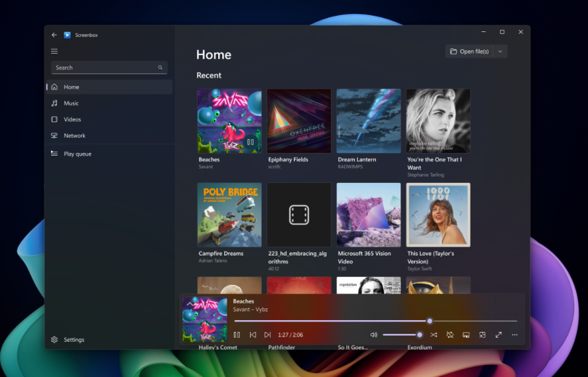Select Network in the sidebar
588x377 pixels.
pos(110,135)
